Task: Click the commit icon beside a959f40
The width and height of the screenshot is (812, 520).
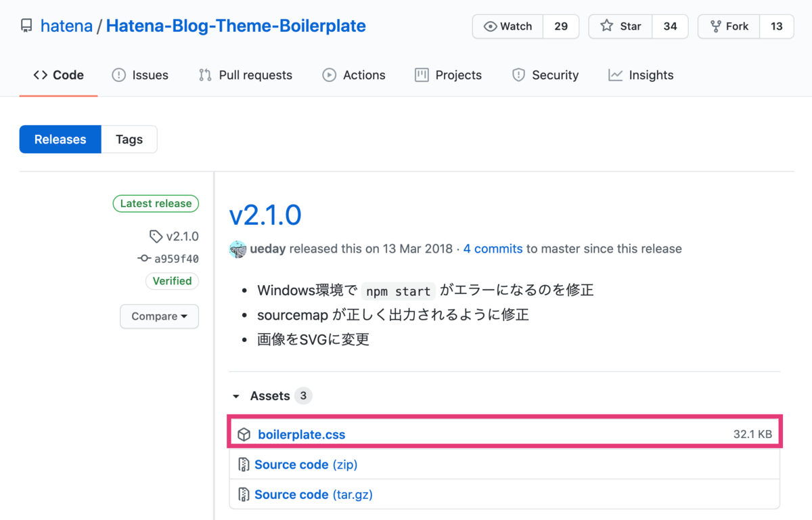Action: click(143, 259)
